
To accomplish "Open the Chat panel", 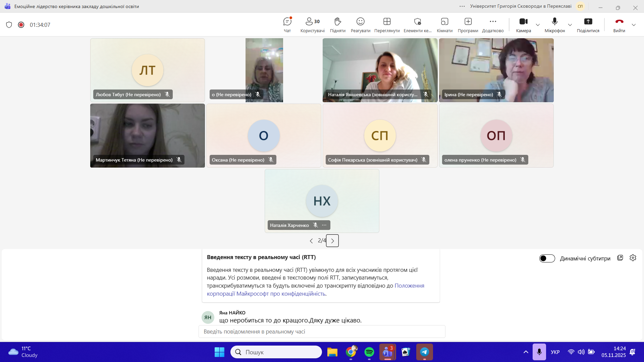I will pyautogui.click(x=287, y=24).
